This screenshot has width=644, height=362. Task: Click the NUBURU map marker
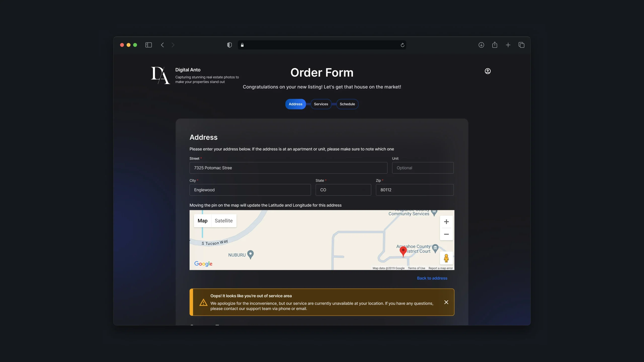point(250,254)
